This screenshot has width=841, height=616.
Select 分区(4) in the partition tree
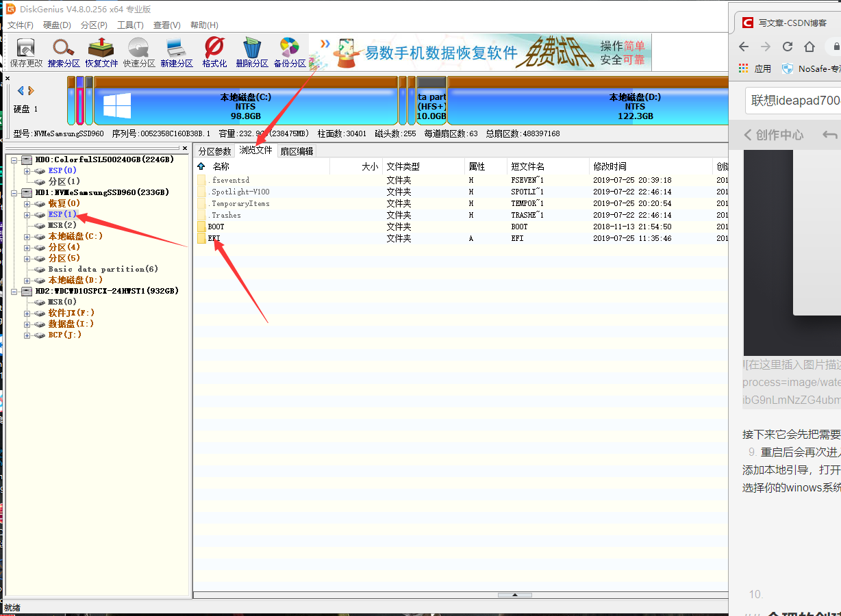point(64,247)
